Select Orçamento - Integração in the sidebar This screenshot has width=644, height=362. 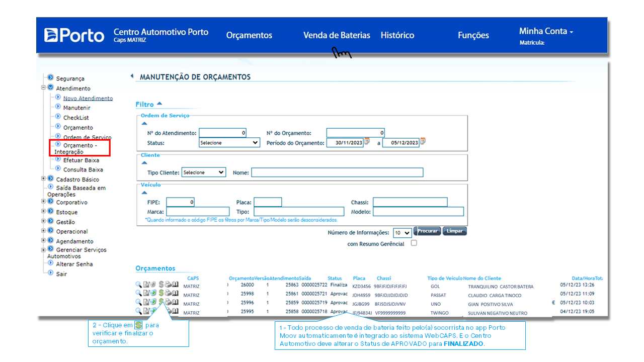80,148
